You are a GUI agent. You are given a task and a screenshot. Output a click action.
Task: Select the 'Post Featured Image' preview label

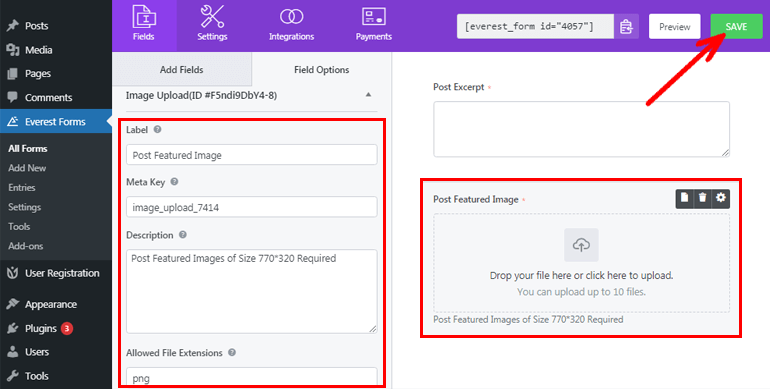pyautogui.click(x=476, y=199)
